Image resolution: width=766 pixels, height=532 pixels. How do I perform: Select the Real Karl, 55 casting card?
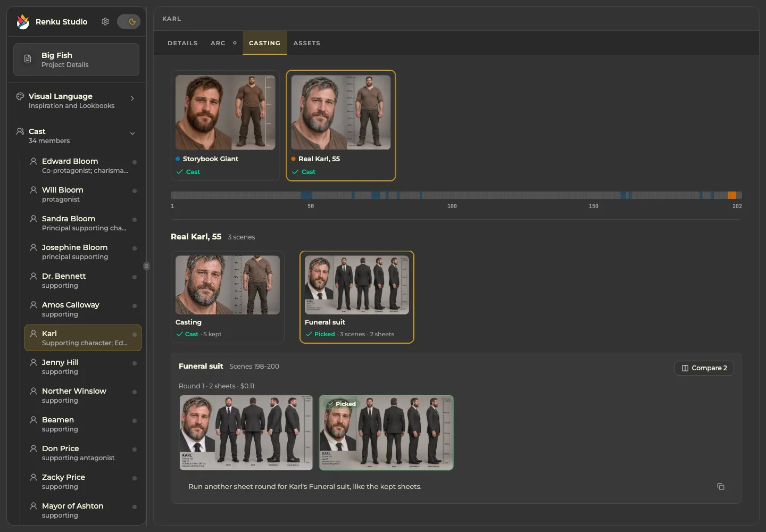tap(341, 126)
